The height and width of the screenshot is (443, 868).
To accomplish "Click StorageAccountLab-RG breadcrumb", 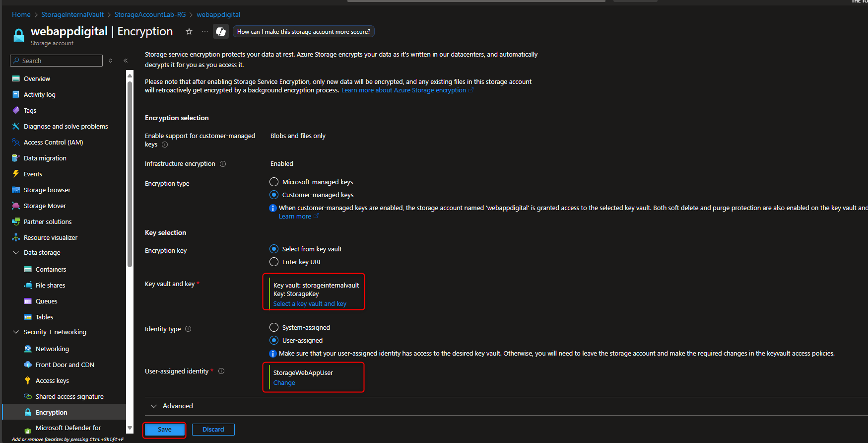I will coord(150,14).
